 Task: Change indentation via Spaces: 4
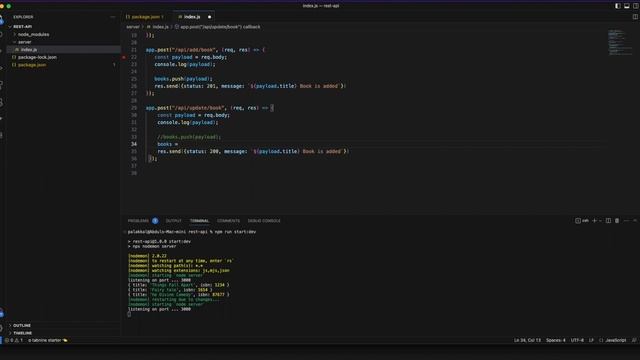pyautogui.click(x=556, y=340)
